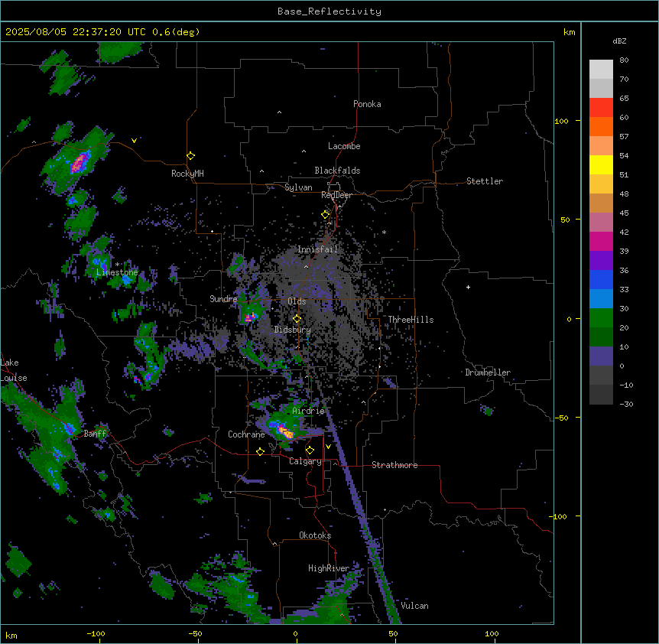Click the Limestone label
659x644 pixels.
click(117, 272)
